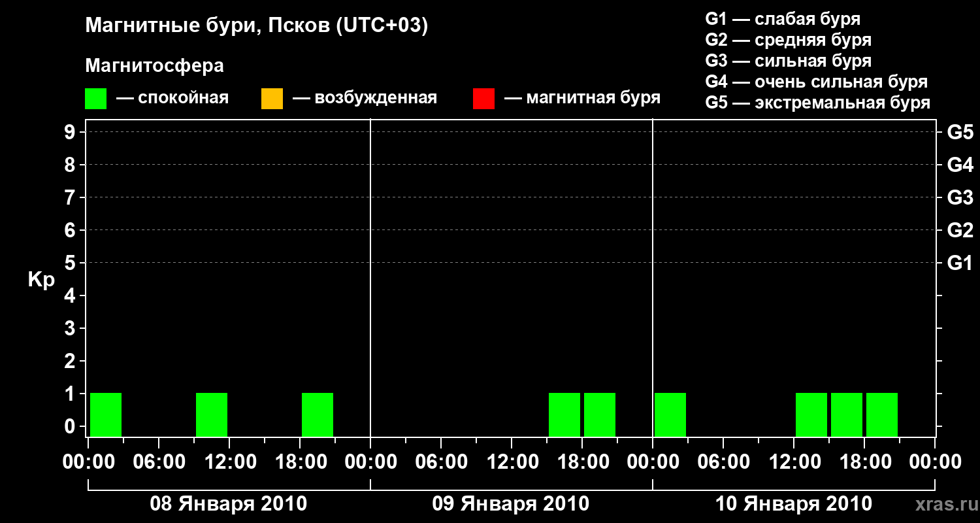Click the 18:00–21:00 green bar on 10 Января
Image resolution: width=980 pixels, height=523 pixels.
click(882, 414)
